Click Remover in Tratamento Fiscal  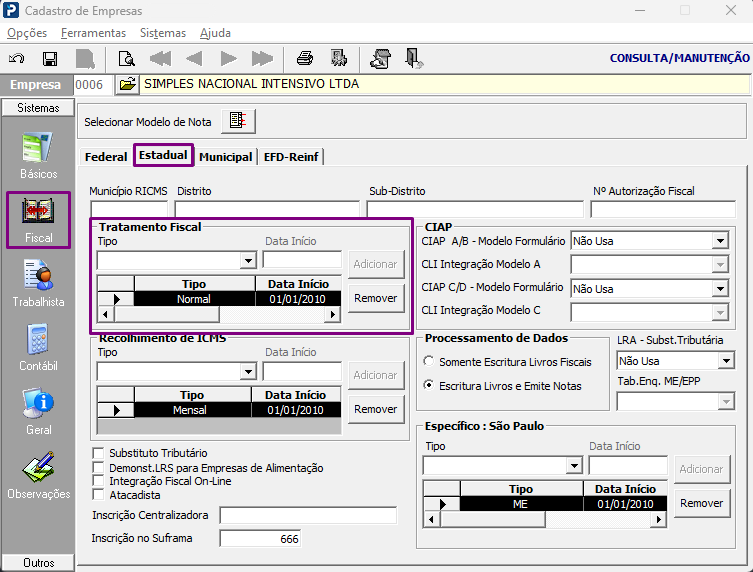click(x=376, y=298)
